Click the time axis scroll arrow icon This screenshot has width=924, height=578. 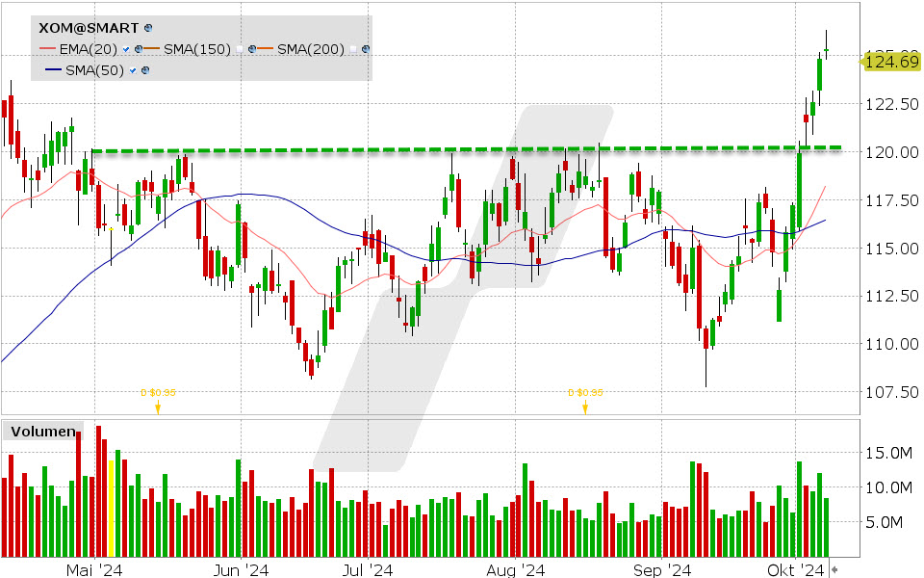[x=834, y=569]
